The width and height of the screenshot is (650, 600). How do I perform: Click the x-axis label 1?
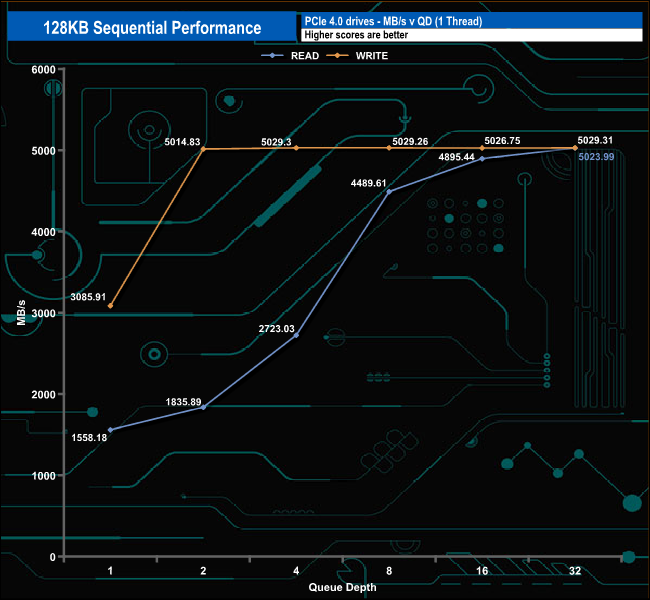tap(110, 571)
